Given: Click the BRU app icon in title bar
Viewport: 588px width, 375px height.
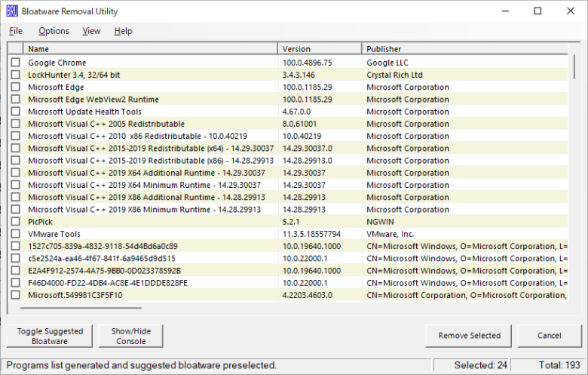Looking at the screenshot, I should click(12, 11).
